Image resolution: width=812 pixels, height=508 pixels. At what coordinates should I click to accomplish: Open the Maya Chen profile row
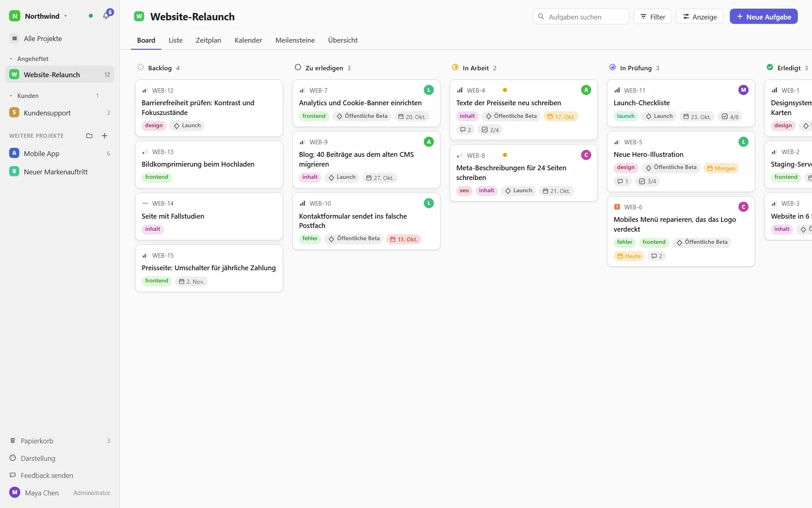coord(60,493)
